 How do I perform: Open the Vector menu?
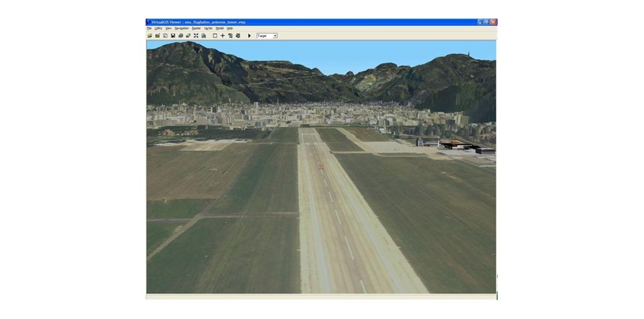[208, 28]
